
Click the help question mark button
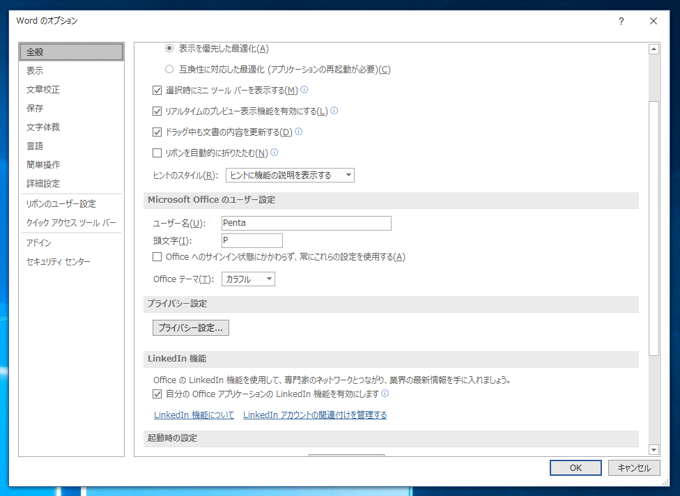[621, 21]
